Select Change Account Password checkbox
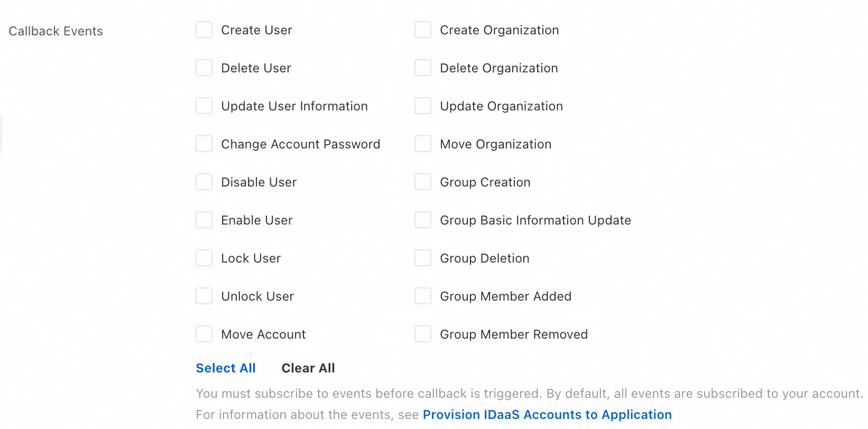 tap(204, 144)
